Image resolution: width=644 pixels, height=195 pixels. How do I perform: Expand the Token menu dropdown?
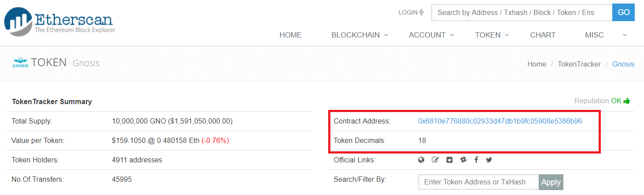492,35
